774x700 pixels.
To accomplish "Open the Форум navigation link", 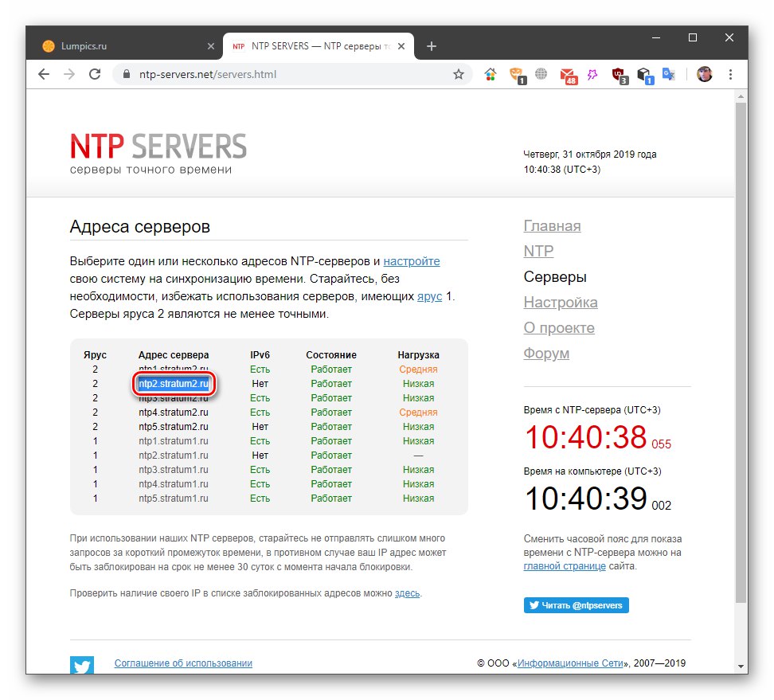I will (546, 354).
